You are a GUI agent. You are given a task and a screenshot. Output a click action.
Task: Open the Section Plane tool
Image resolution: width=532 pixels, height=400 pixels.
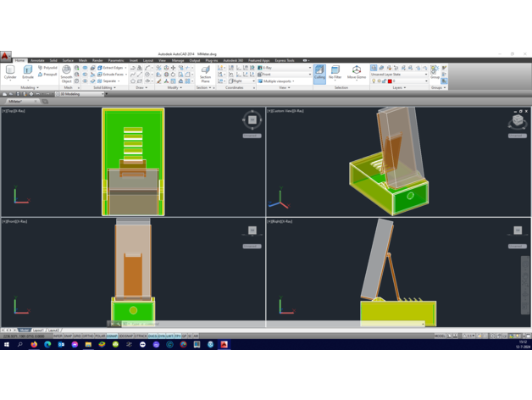click(x=205, y=74)
